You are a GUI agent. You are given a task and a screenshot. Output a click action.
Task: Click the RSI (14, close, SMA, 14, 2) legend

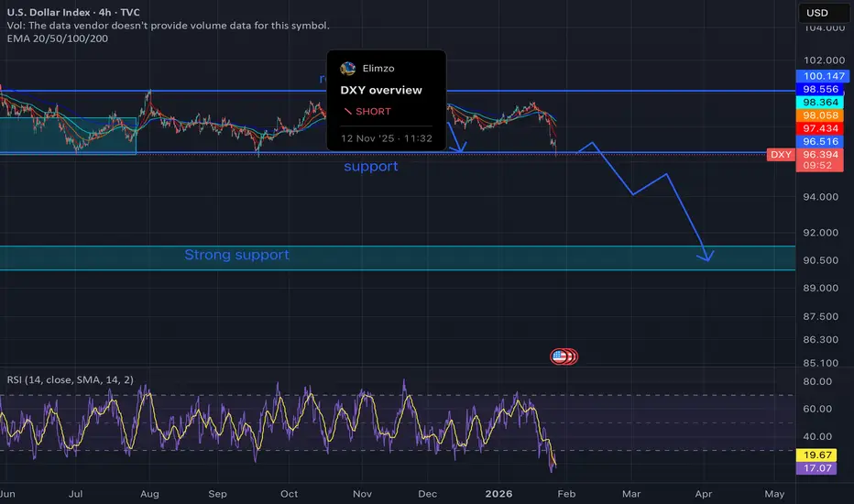pos(71,379)
